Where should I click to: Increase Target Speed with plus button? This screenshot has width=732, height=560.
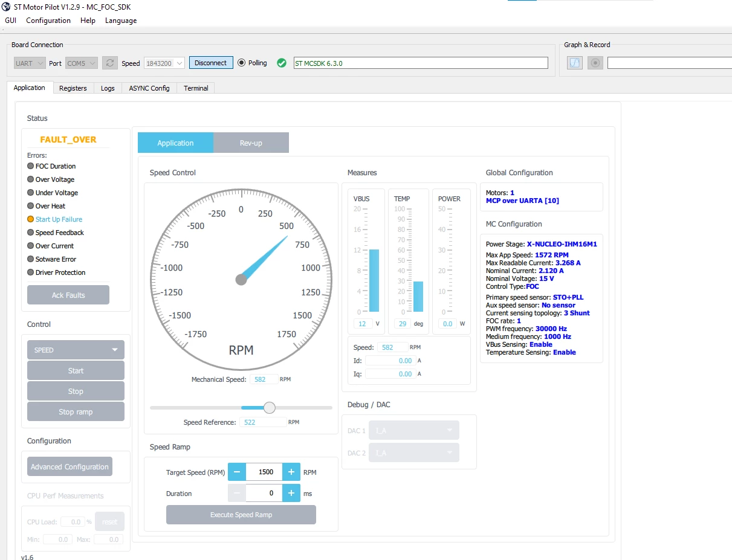coord(291,472)
